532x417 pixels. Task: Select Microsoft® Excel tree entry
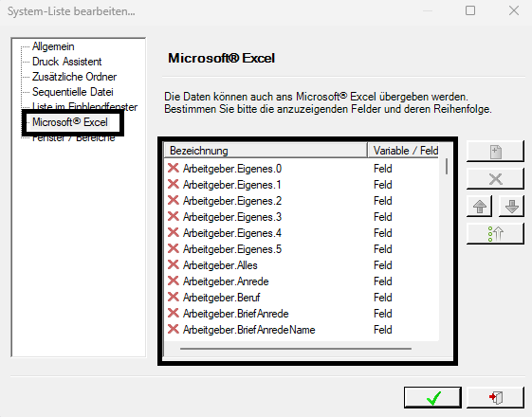pos(70,122)
